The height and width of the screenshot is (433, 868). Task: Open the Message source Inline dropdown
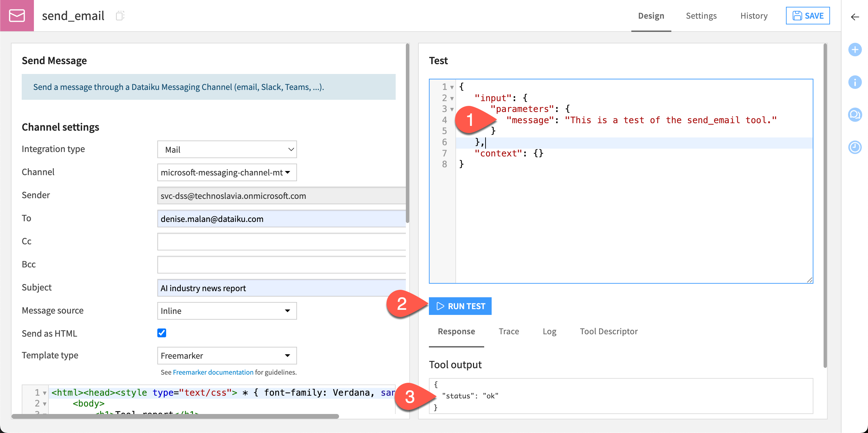click(x=227, y=311)
